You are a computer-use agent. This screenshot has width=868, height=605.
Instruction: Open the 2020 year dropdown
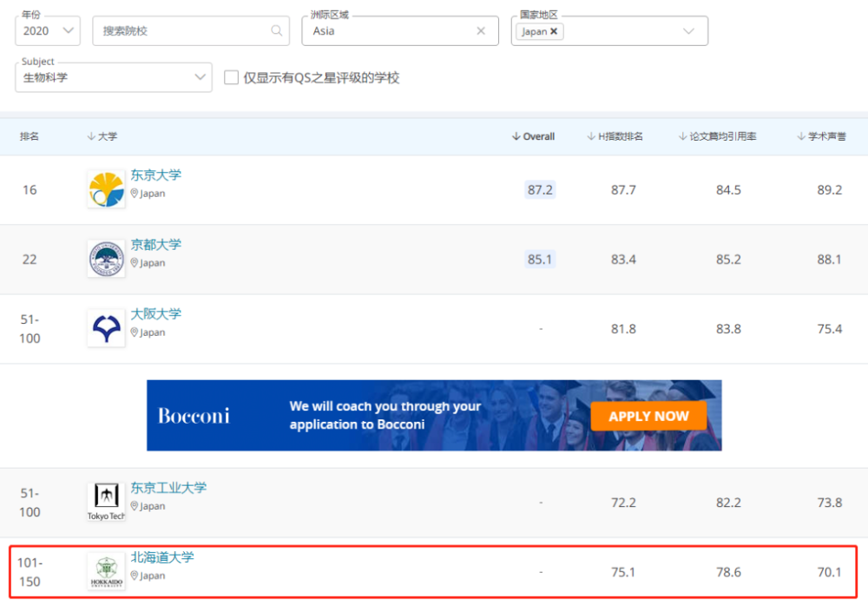48,30
